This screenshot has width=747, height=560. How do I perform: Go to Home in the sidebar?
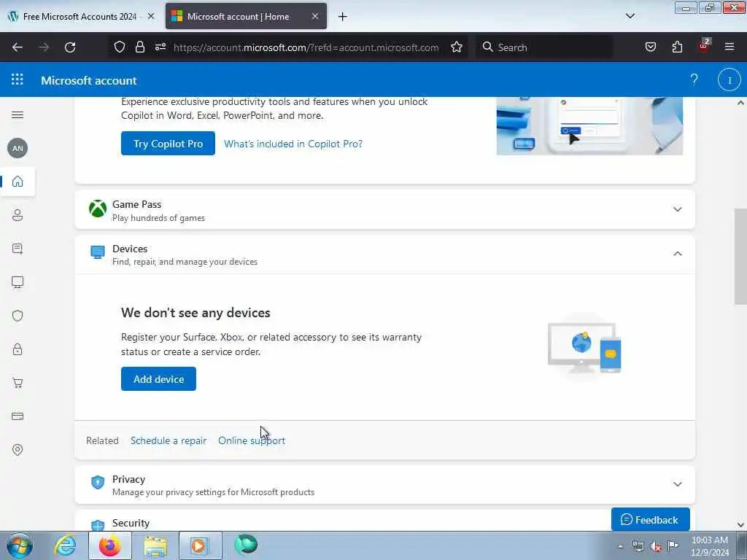(18, 182)
